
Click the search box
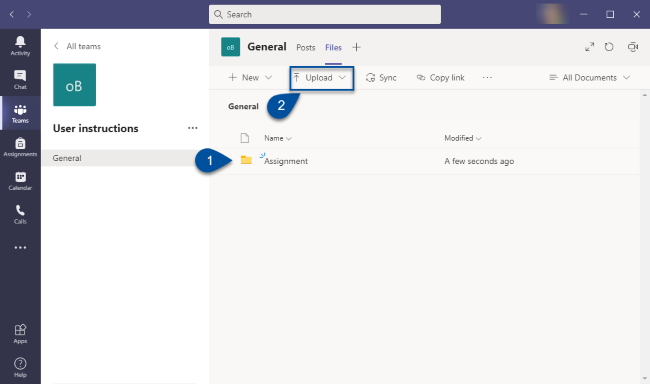coord(325,15)
